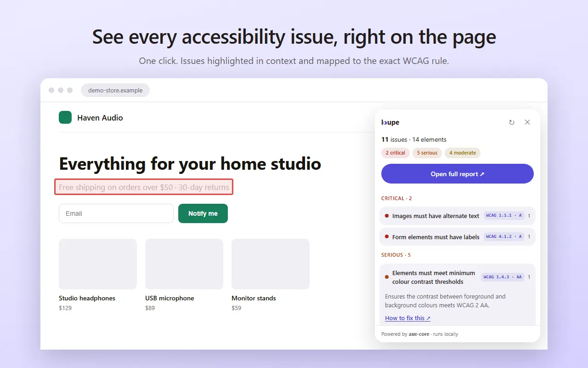Click the green Haven Audio logo
588x368 pixels.
[x=65, y=117]
